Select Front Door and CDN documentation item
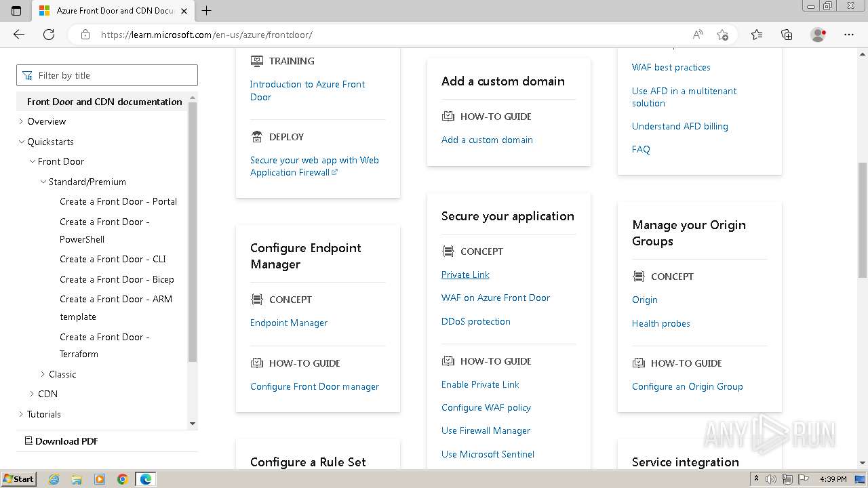This screenshot has height=488, width=868. pos(104,102)
